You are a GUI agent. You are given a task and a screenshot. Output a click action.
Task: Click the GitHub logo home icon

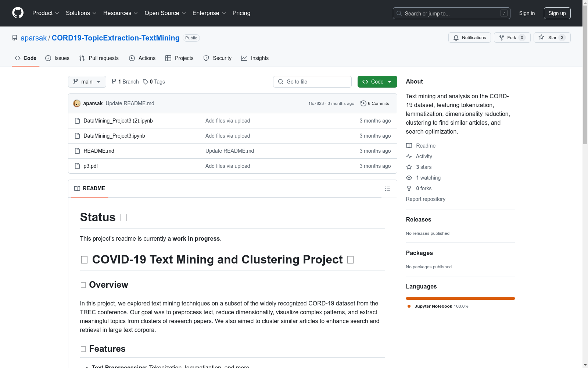click(x=18, y=13)
